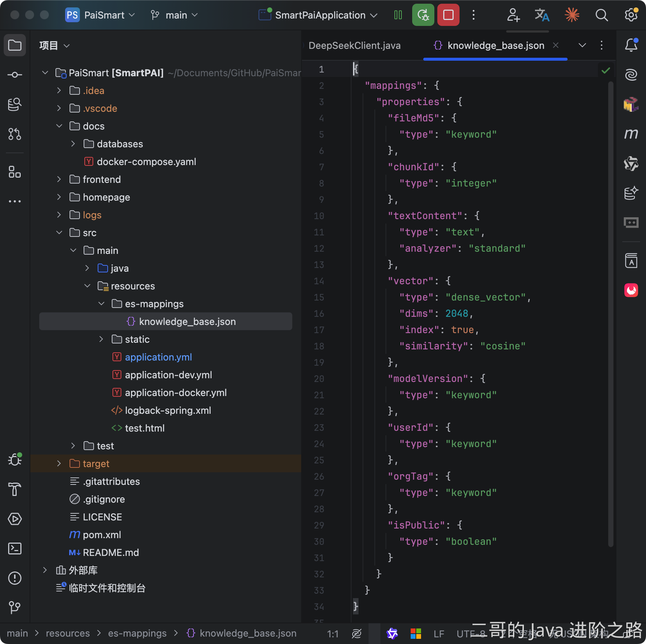The image size is (646, 644).
Task: Expand the 外部库 node
Action: coord(45,570)
